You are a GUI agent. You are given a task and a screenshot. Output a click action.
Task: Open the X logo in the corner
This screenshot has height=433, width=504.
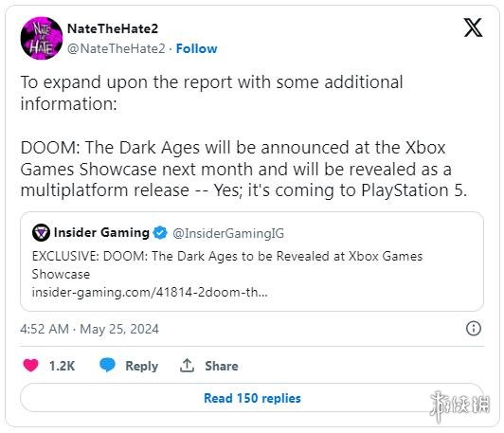coord(473,27)
